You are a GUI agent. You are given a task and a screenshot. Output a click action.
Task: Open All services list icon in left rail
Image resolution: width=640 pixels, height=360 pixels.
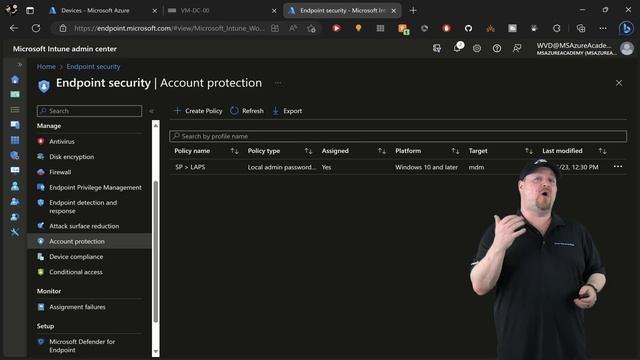15,109
